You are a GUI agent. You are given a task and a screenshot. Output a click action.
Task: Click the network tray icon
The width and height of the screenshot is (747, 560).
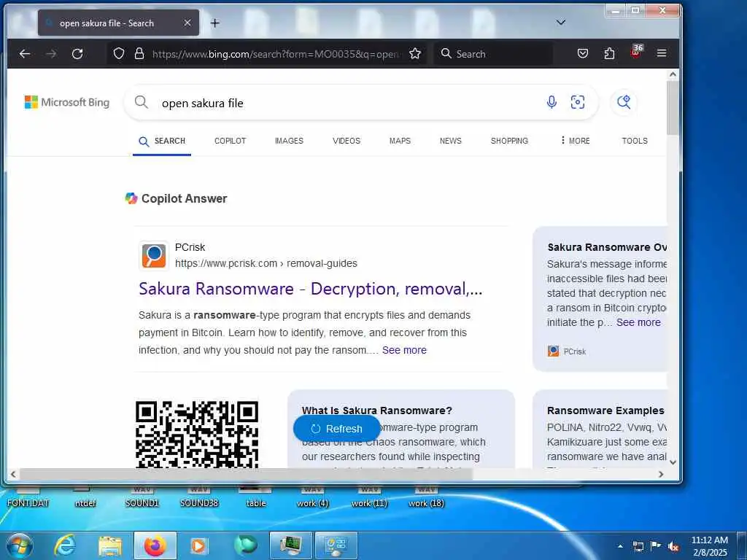638,546
